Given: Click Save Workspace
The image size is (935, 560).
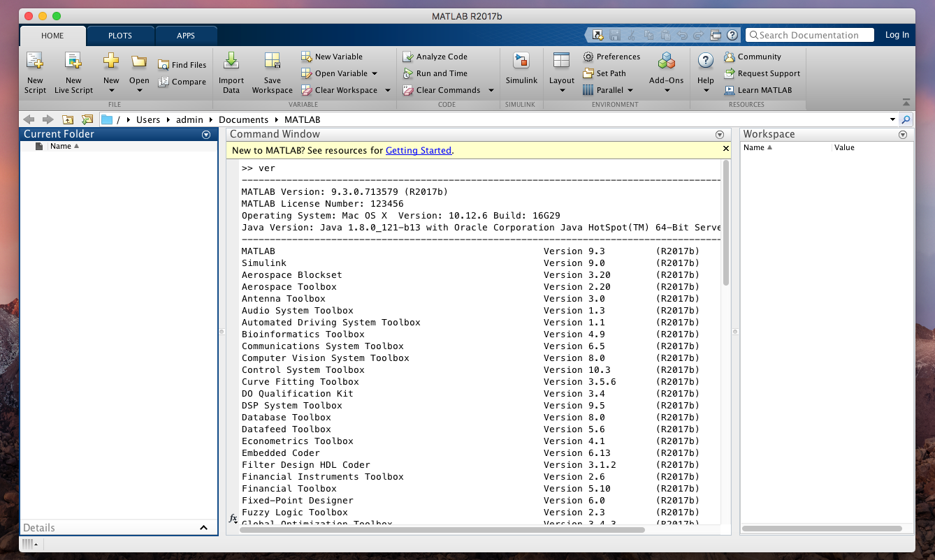Looking at the screenshot, I should [x=273, y=73].
